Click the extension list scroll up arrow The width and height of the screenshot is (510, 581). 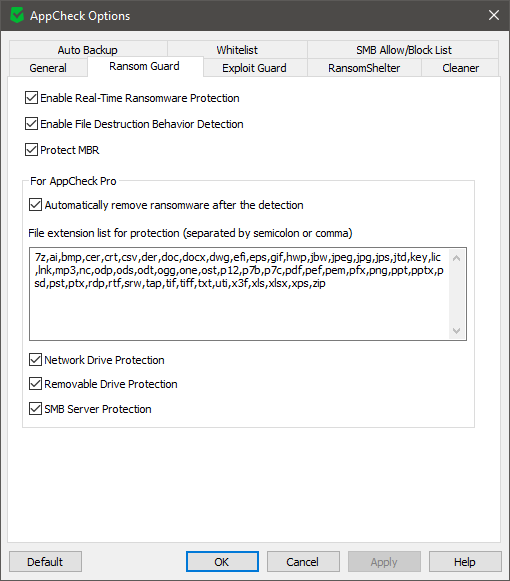point(457,258)
